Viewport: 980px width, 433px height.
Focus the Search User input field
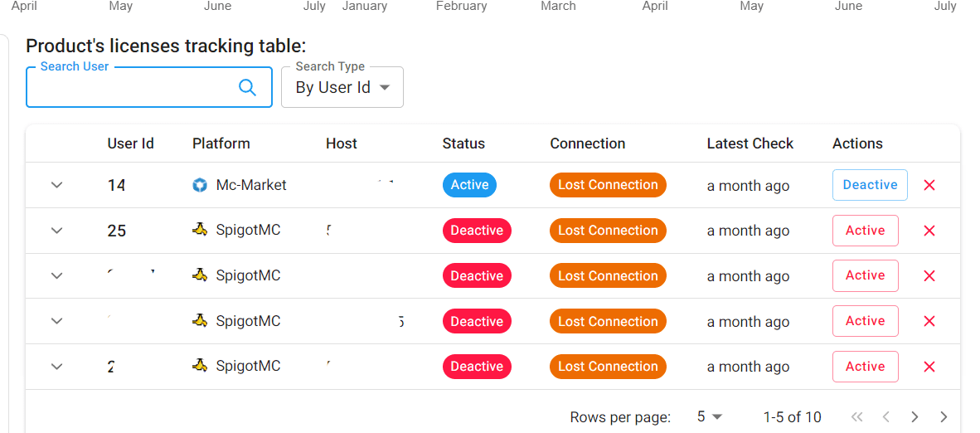pos(133,88)
